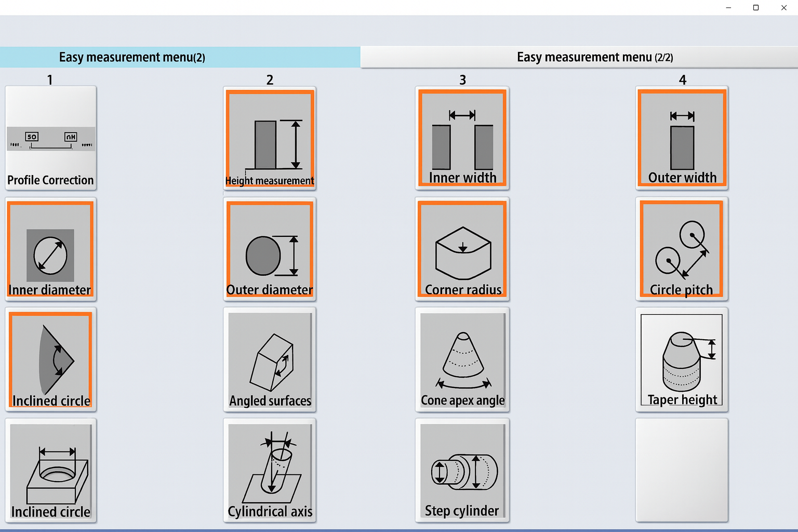
Task: Click the Inner diameter icon
Action: 50,249
